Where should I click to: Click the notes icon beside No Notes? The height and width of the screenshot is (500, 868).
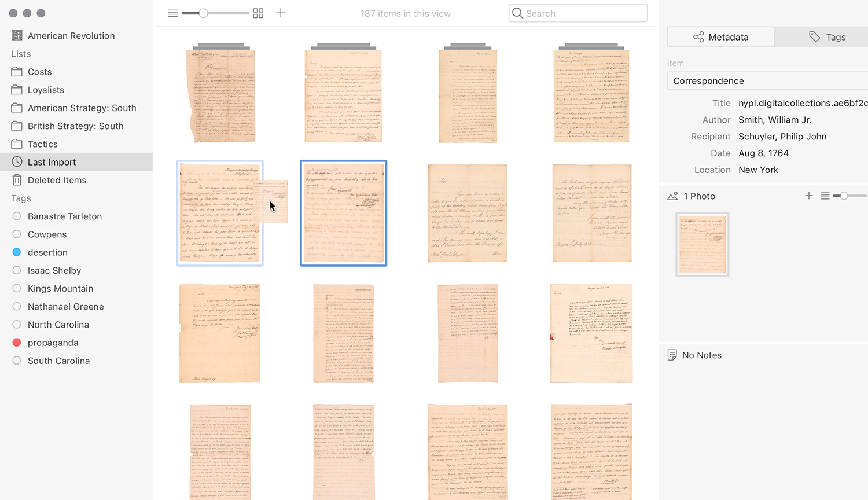pyautogui.click(x=672, y=355)
